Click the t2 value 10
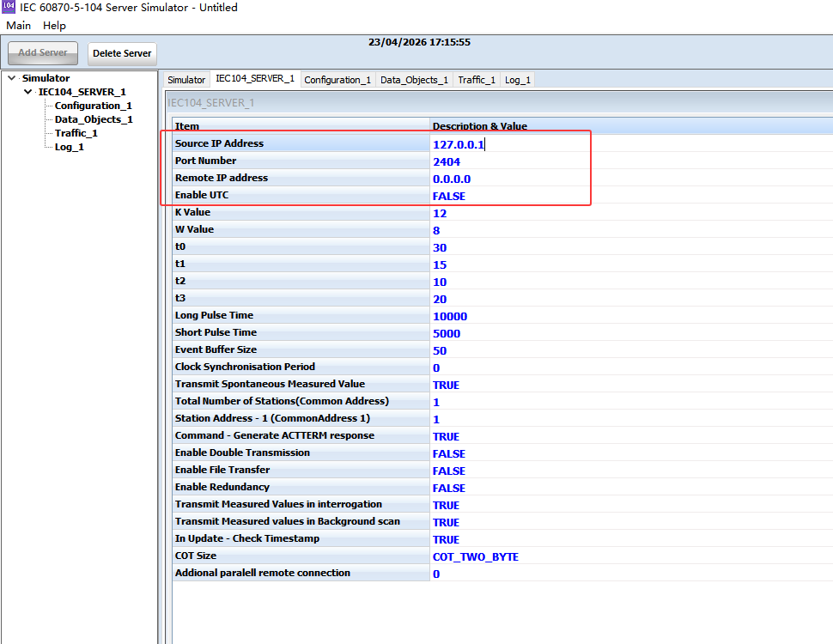 pos(440,283)
